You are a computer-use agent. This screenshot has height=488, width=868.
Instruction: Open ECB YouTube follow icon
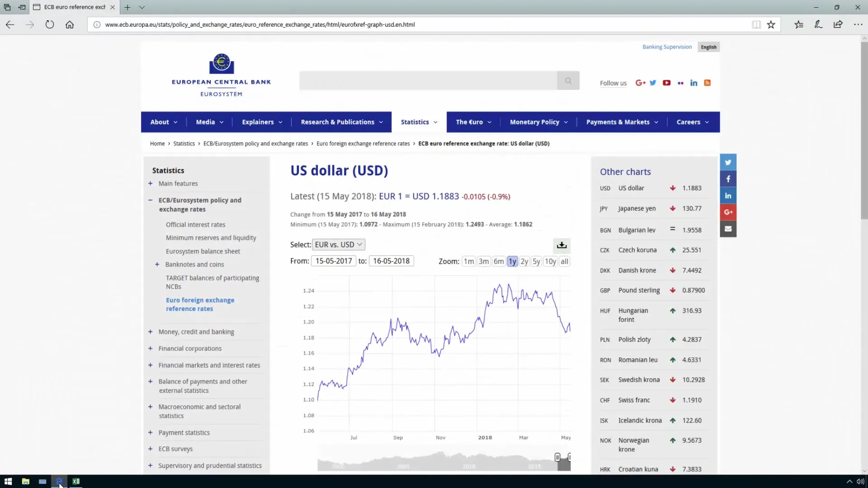pos(666,83)
